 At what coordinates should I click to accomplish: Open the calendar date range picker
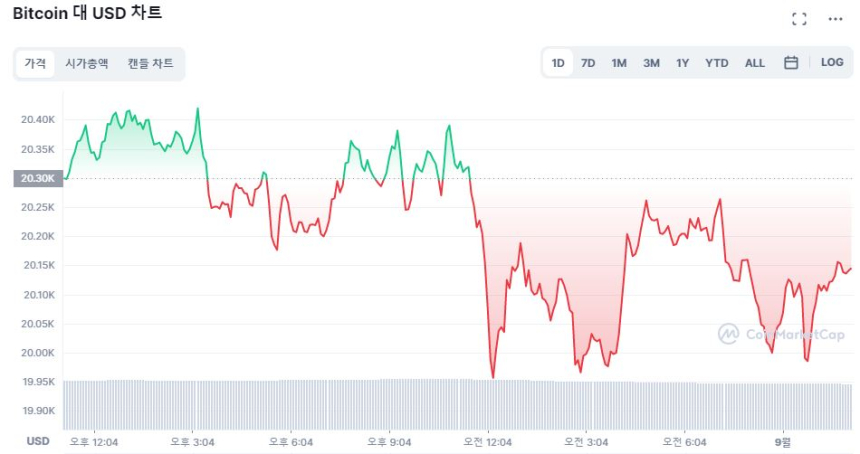tap(791, 63)
